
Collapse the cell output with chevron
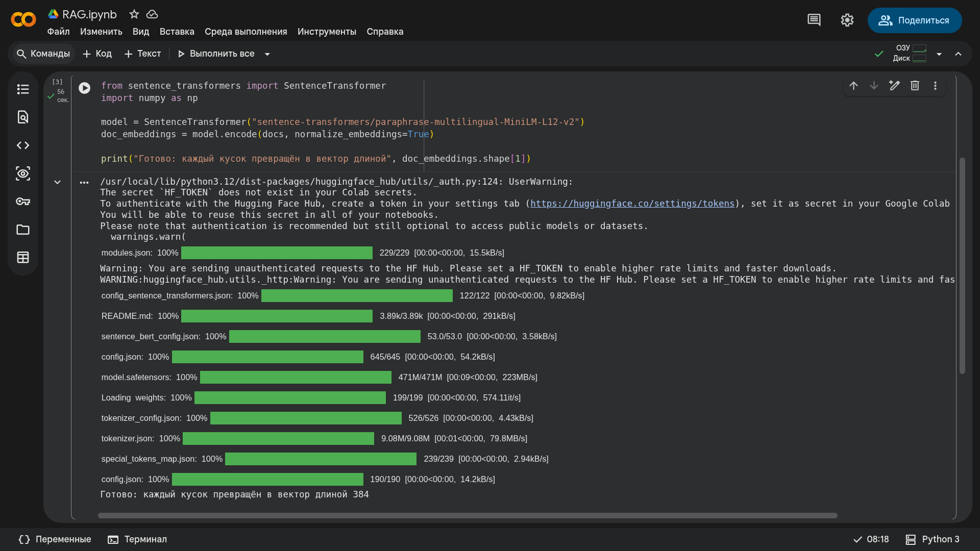tap(58, 182)
